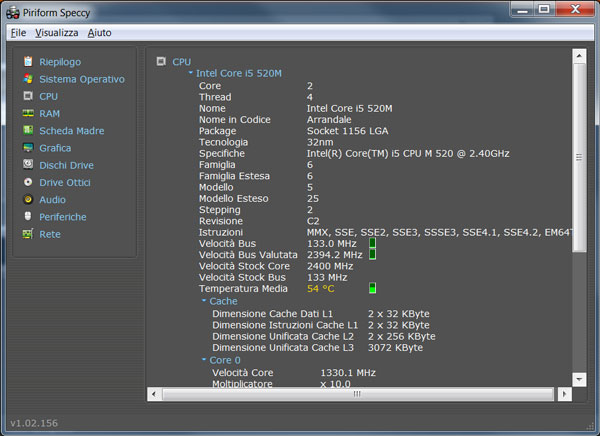Collapse the Core 0 tree section
The width and height of the screenshot is (600, 436).
[204, 359]
